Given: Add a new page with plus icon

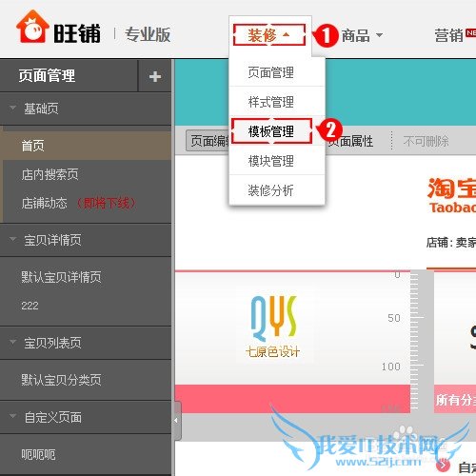Looking at the screenshot, I should [x=155, y=76].
